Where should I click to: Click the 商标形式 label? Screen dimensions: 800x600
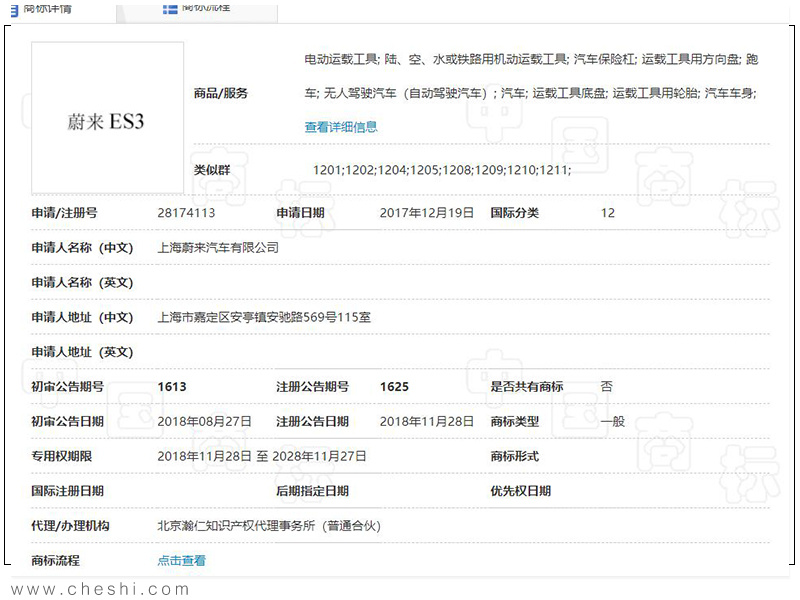coord(515,456)
